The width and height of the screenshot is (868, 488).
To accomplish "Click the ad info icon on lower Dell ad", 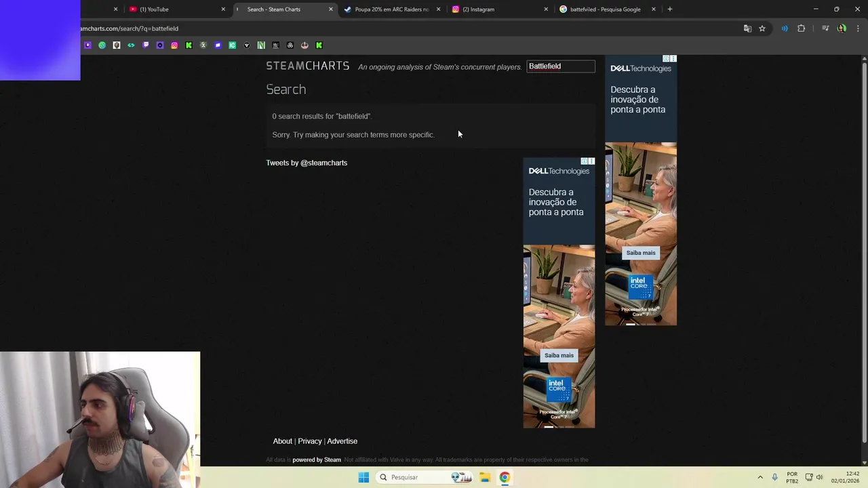I will (585, 161).
